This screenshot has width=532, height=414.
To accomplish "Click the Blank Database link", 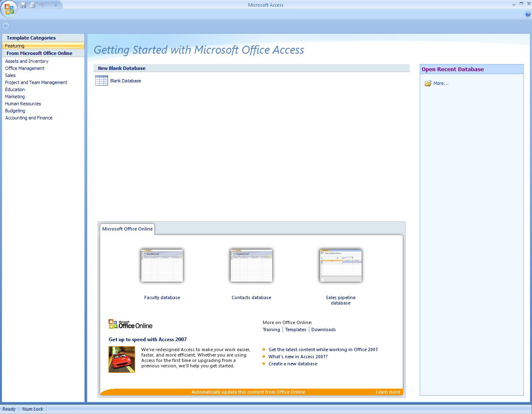I will click(x=126, y=81).
